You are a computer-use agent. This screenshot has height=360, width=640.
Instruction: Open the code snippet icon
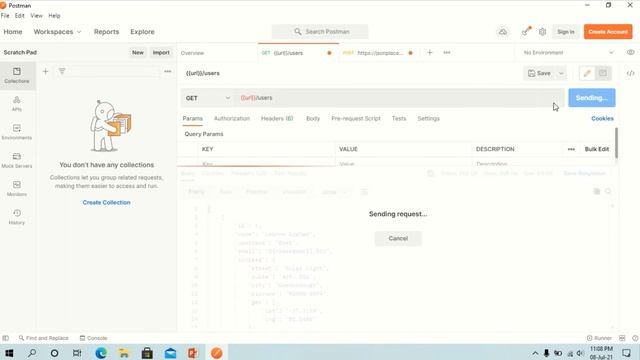pos(631,73)
